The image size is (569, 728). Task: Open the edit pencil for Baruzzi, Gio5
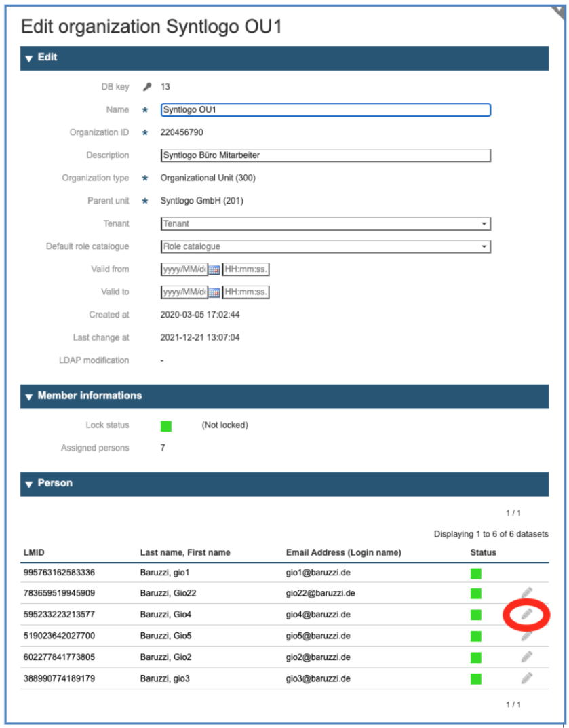[526, 636]
